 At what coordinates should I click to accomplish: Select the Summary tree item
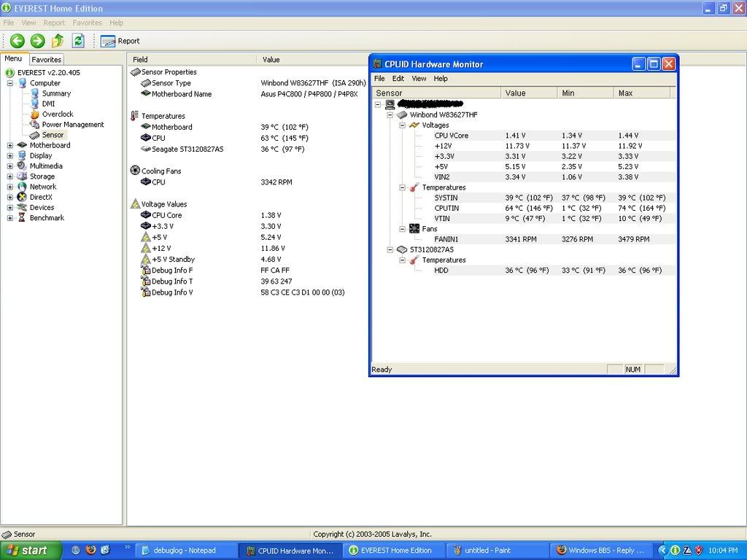[56, 93]
